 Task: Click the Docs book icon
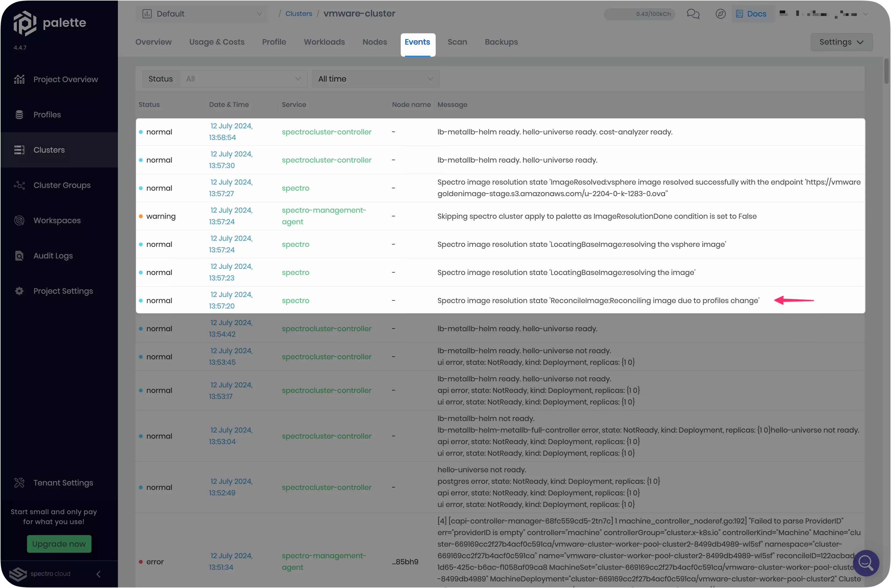coord(739,14)
